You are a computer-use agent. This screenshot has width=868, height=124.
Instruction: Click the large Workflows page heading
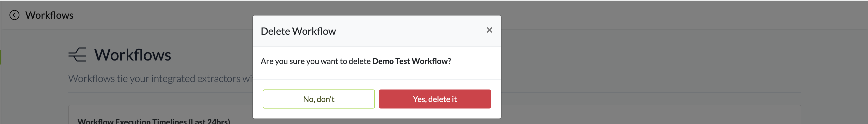[x=132, y=55]
